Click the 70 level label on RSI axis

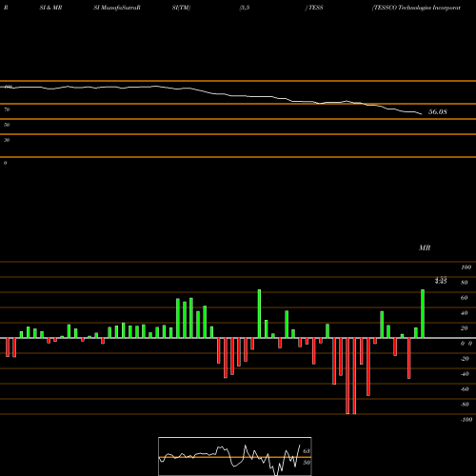click(x=7, y=109)
